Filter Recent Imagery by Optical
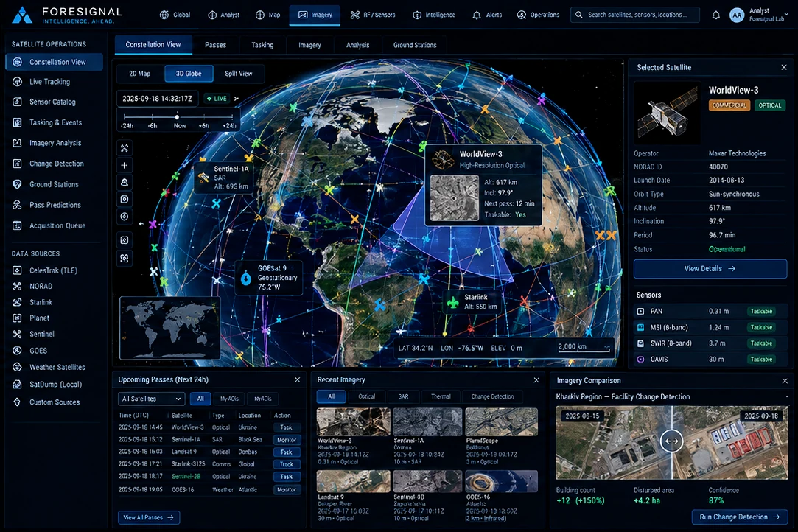The height and width of the screenshot is (532, 798). click(366, 396)
